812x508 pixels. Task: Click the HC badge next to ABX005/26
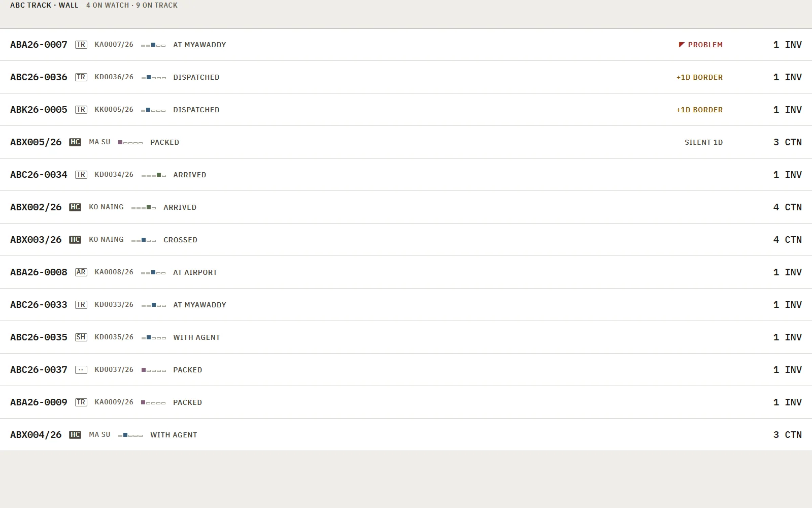[x=75, y=142]
